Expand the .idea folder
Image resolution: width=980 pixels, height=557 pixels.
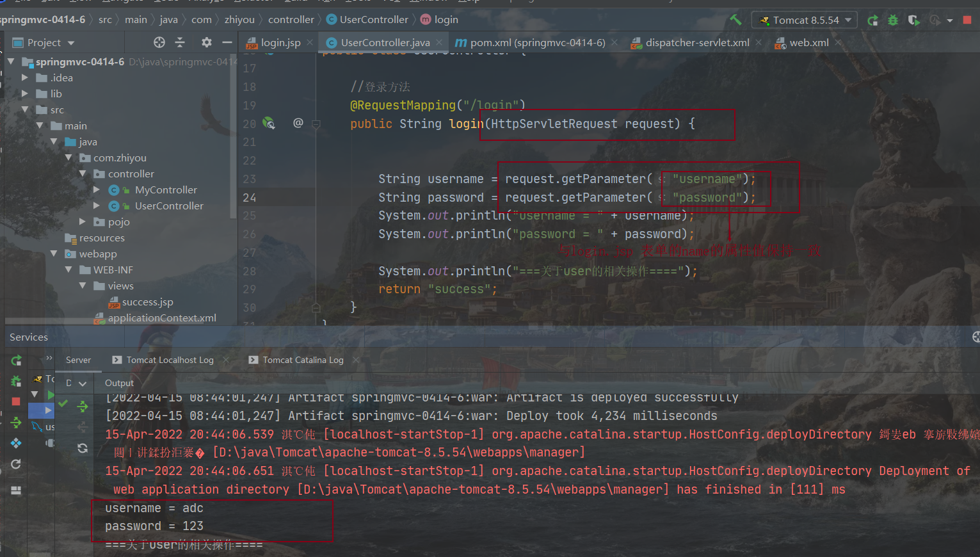[x=25, y=77]
